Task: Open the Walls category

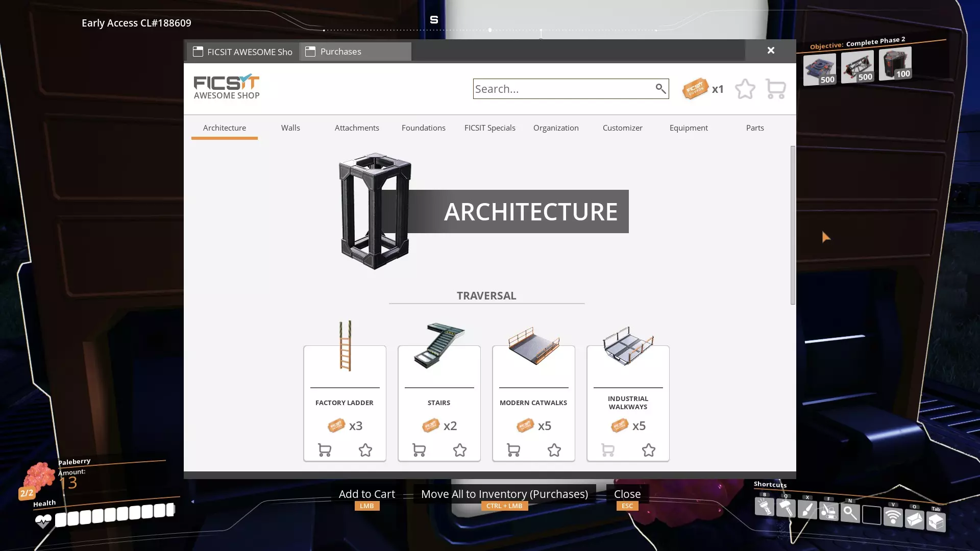Action: 290,128
